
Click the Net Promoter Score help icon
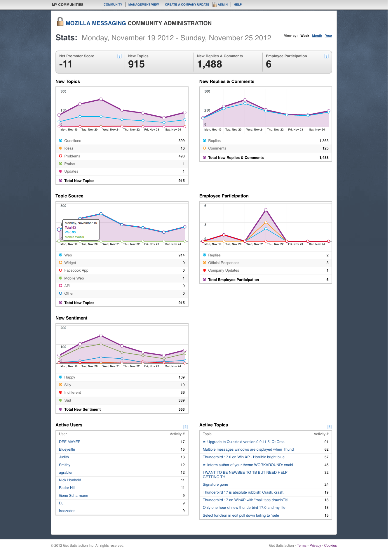tap(119, 56)
